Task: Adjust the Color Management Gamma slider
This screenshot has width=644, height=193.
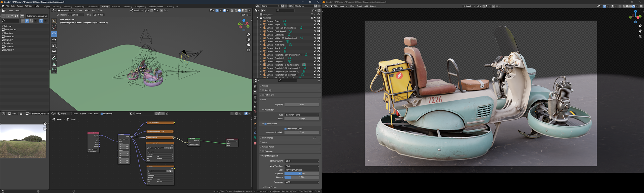Action: coord(302,177)
